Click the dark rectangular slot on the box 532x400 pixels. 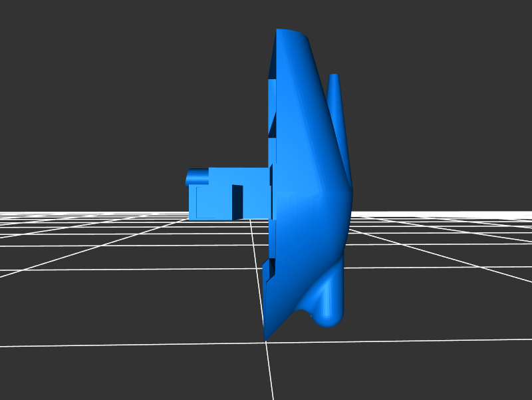click(237, 201)
